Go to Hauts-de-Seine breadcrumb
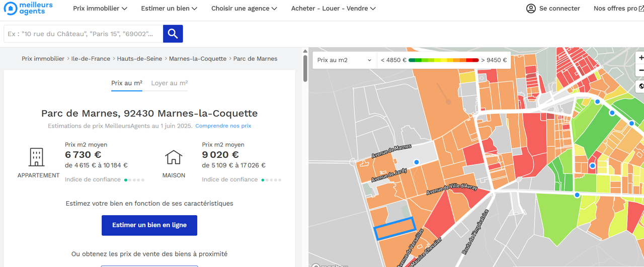Screen dimensions: 644x267 139,59
